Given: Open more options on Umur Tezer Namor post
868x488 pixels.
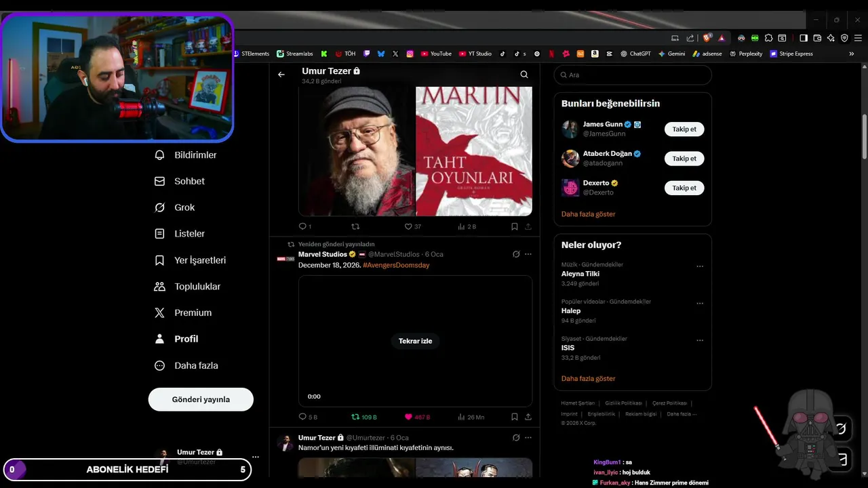Looking at the screenshot, I should [528, 438].
